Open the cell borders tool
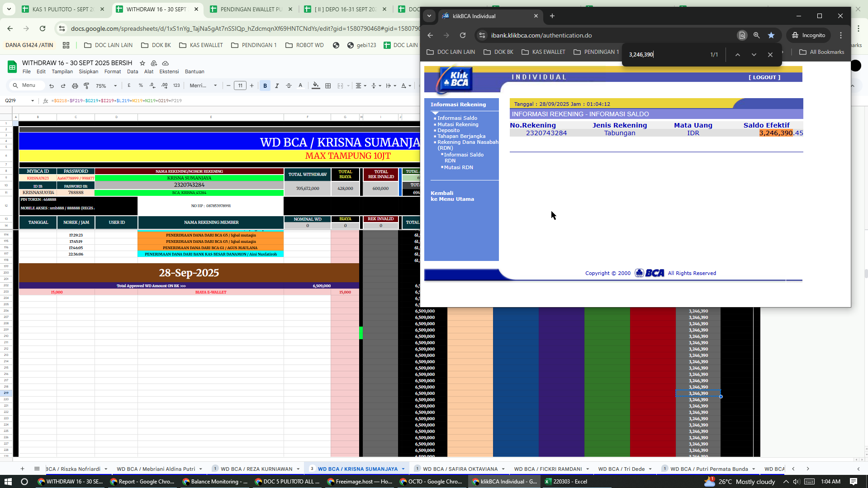The image size is (868, 488). point(328,85)
